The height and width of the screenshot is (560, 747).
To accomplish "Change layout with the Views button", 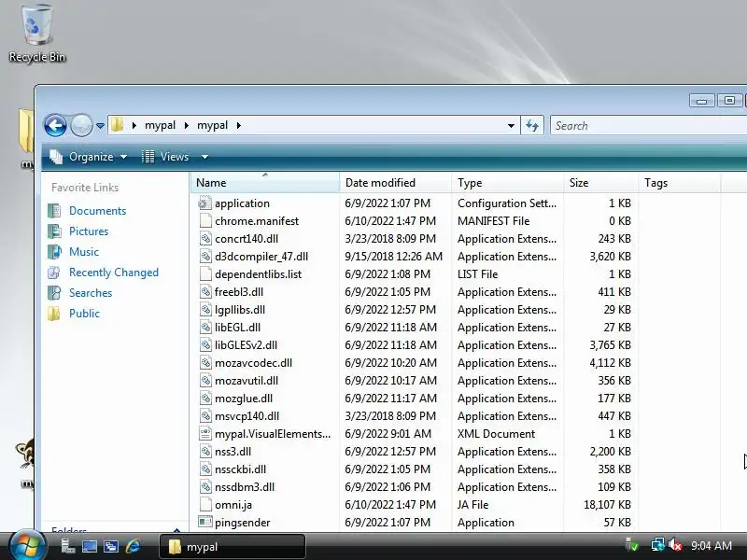I will click(165, 157).
